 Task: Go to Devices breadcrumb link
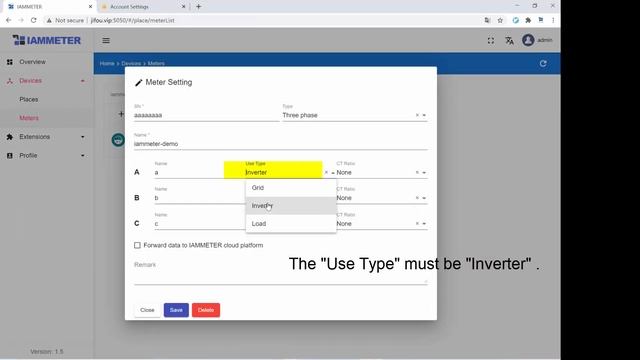coord(131,64)
